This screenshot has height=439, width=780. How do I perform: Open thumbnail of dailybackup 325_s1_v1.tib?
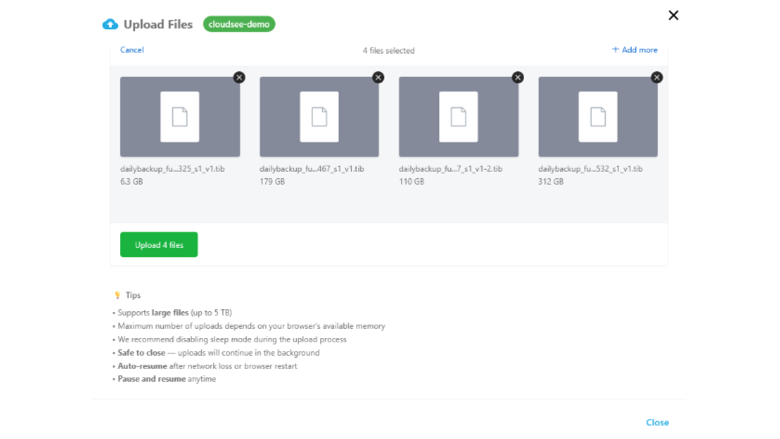(x=180, y=117)
